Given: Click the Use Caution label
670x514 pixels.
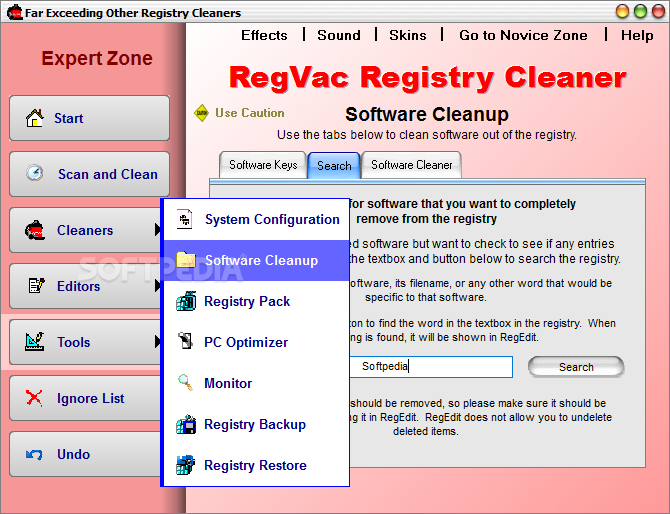Looking at the screenshot, I should [x=250, y=113].
